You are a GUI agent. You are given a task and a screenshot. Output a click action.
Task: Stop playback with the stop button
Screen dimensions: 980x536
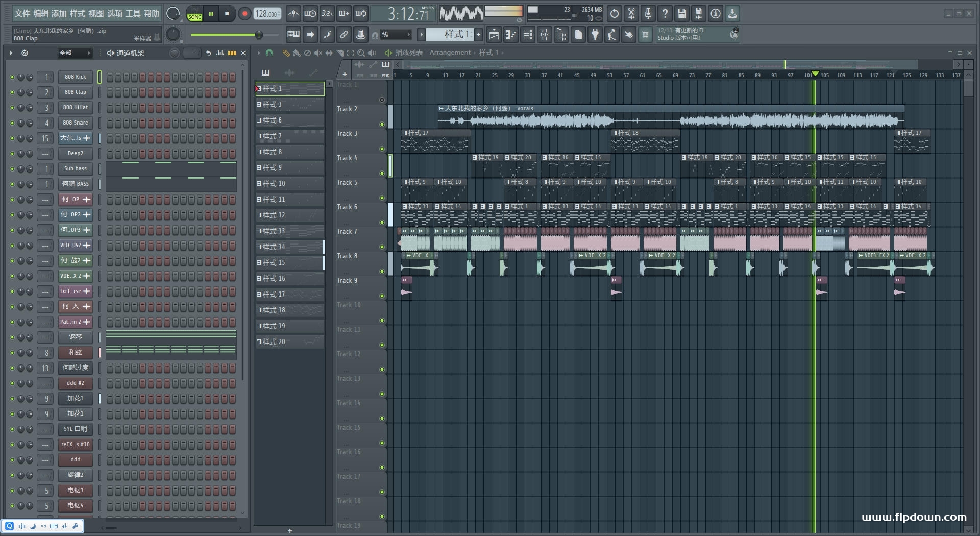click(x=227, y=14)
